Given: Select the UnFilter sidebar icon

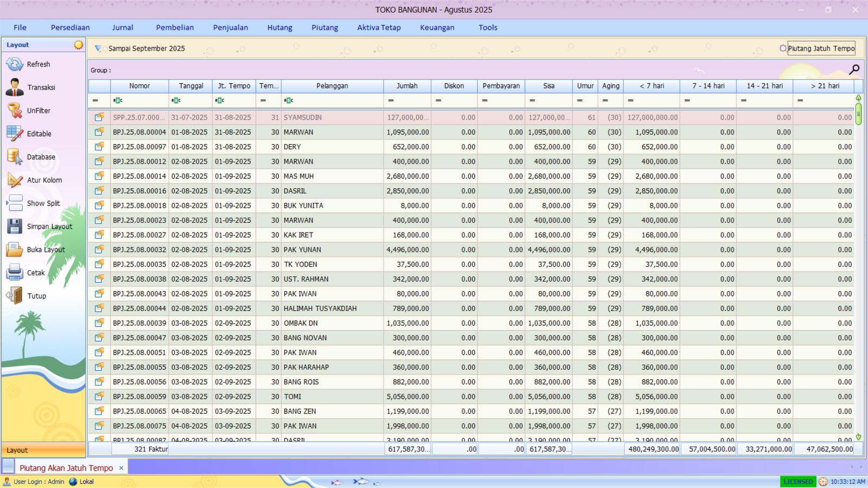Looking at the screenshot, I should coord(14,110).
